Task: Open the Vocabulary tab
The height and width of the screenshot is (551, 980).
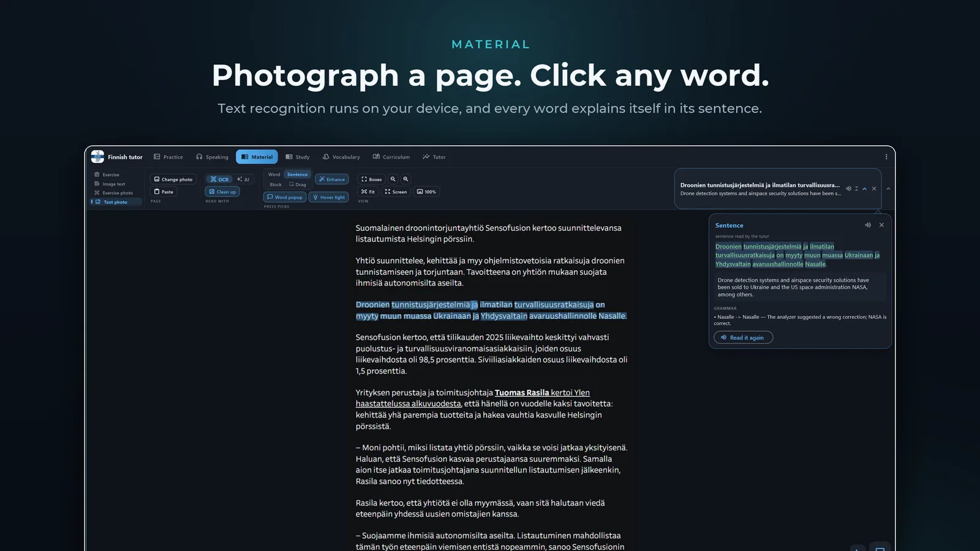Action: pyautogui.click(x=341, y=157)
